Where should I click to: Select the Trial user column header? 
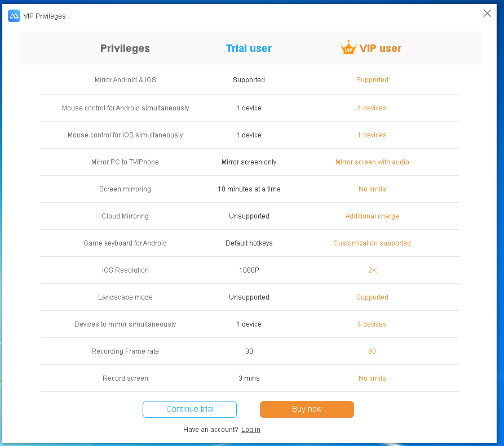click(x=249, y=48)
